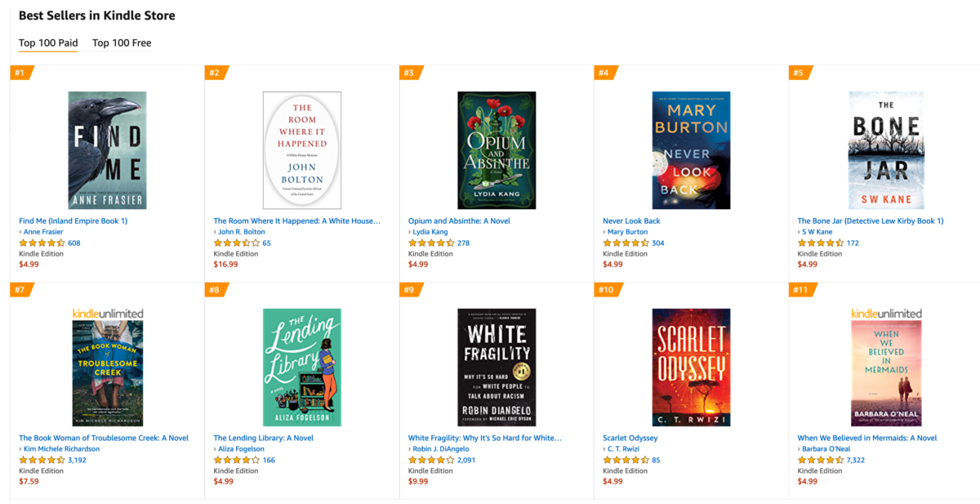Select the Top 100 Paid tab
The height and width of the screenshot is (504, 980).
pos(48,42)
